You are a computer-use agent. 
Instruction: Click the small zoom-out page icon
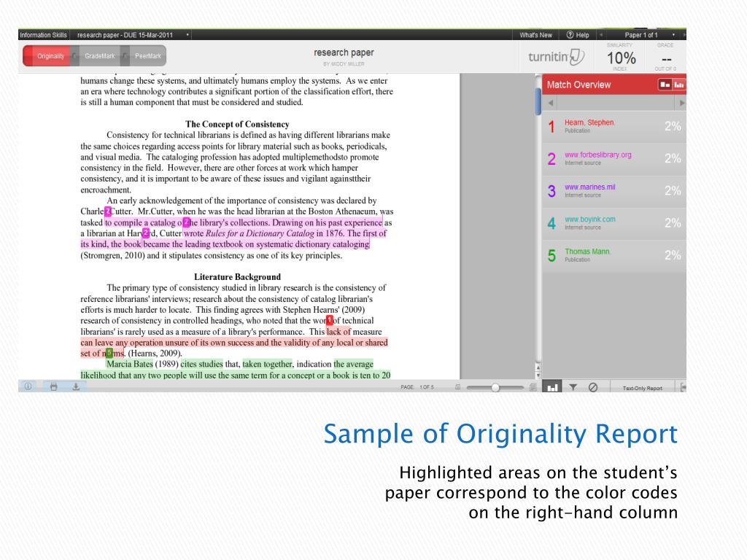click(x=458, y=387)
